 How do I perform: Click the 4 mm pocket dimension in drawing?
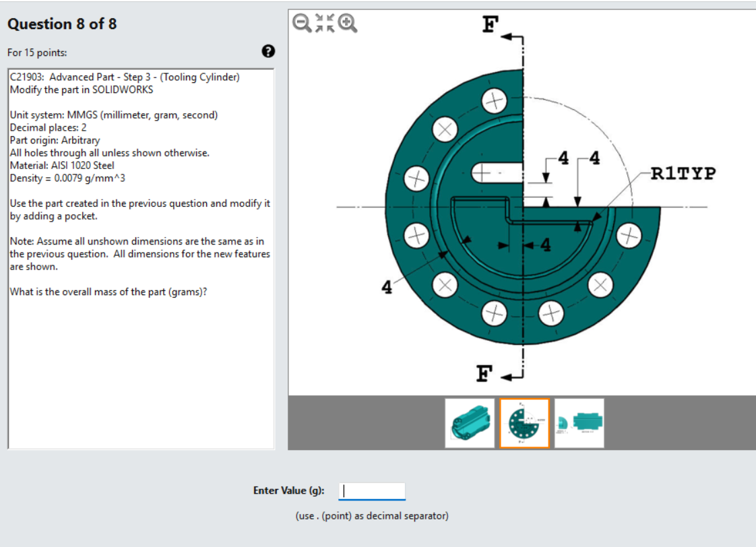tap(546, 245)
